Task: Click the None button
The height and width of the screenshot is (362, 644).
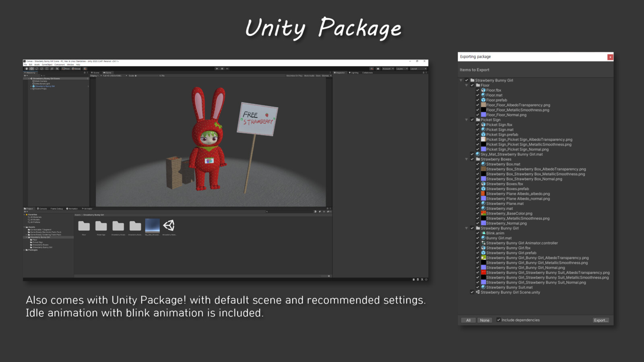Action: click(485, 320)
